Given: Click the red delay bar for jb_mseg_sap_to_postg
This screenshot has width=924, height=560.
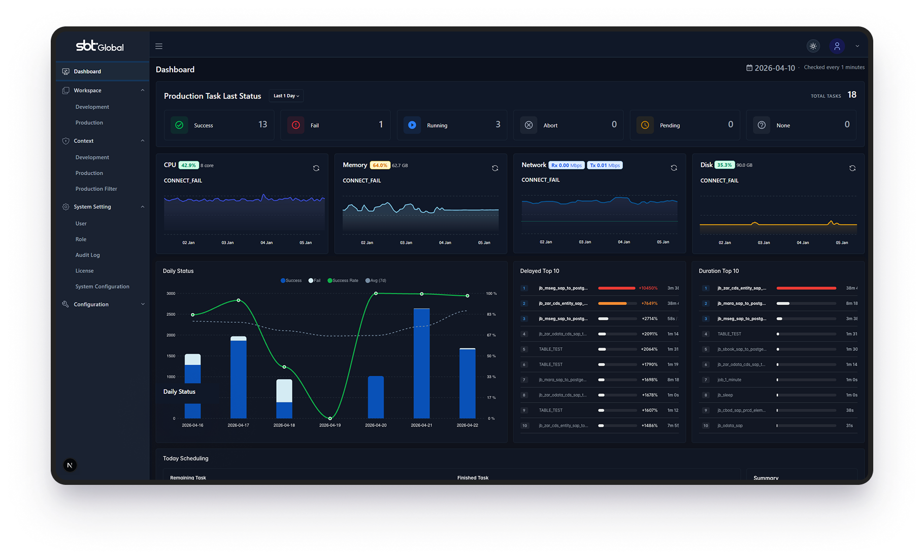Looking at the screenshot, I should coord(617,288).
